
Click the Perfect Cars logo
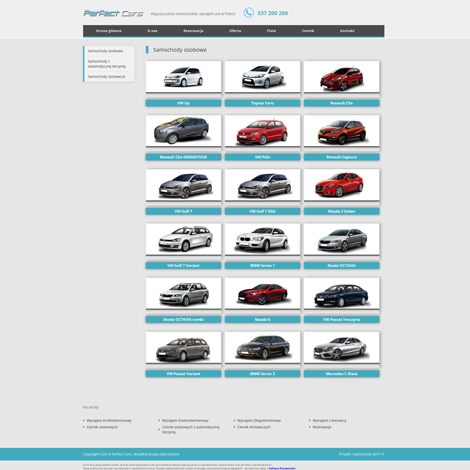[113, 13]
